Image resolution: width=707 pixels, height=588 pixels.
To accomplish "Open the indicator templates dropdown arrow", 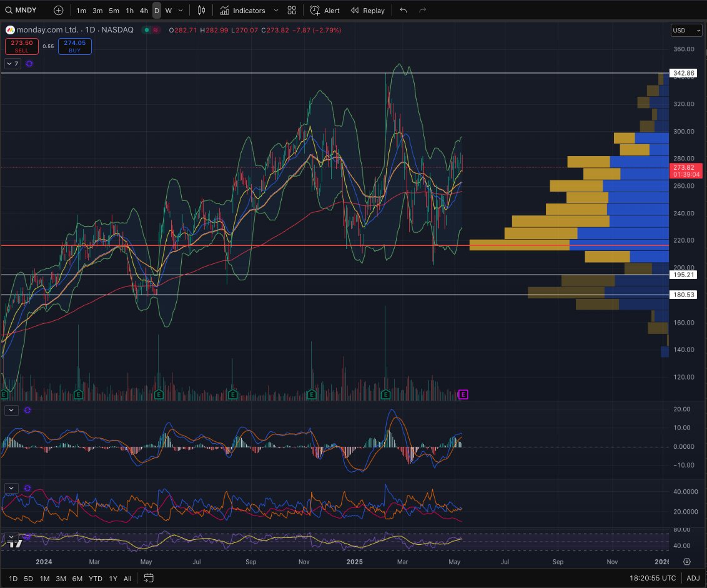I will [x=276, y=11].
